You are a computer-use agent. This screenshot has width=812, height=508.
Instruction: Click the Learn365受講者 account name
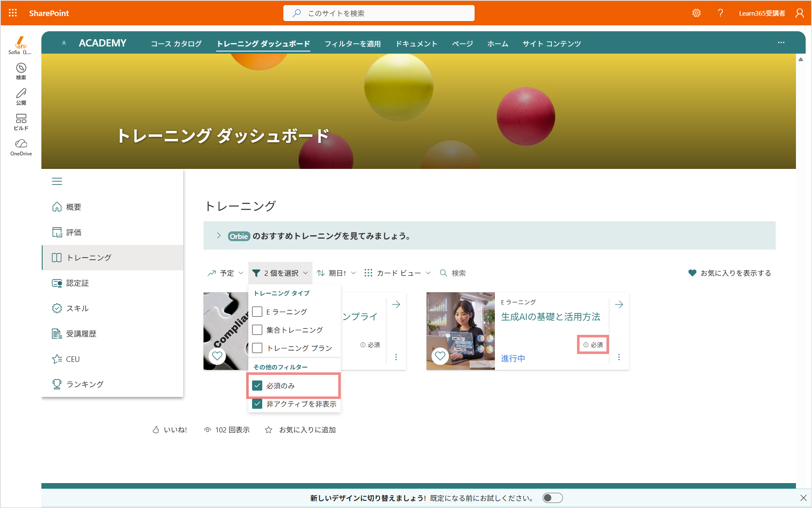point(762,13)
